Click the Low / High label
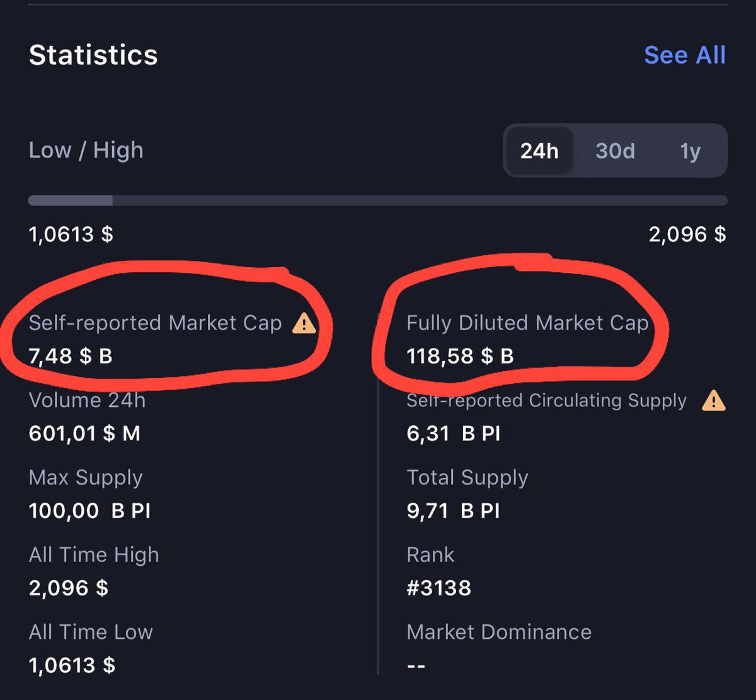This screenshot has height=700, width=756. [86, 151]
